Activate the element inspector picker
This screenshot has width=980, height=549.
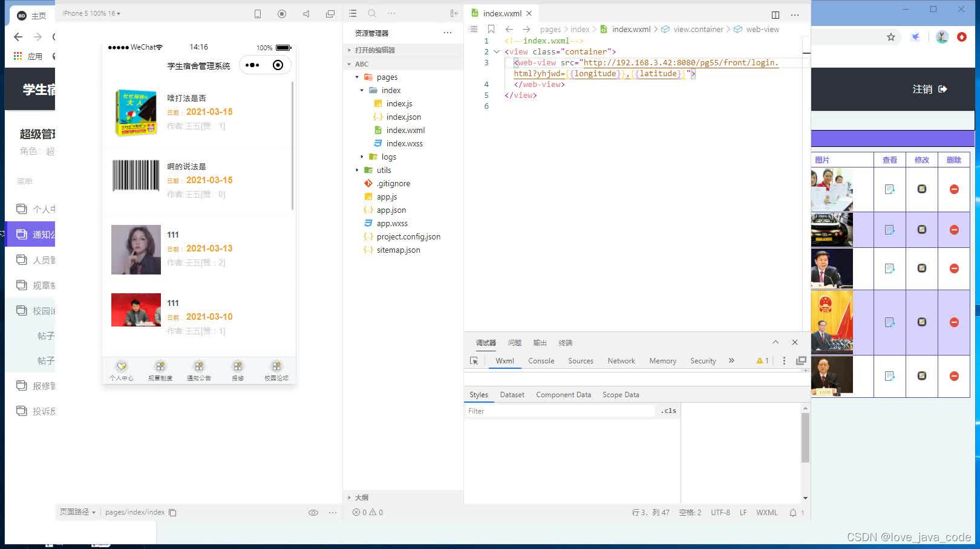pyautogui.click(x=474, y=361)
